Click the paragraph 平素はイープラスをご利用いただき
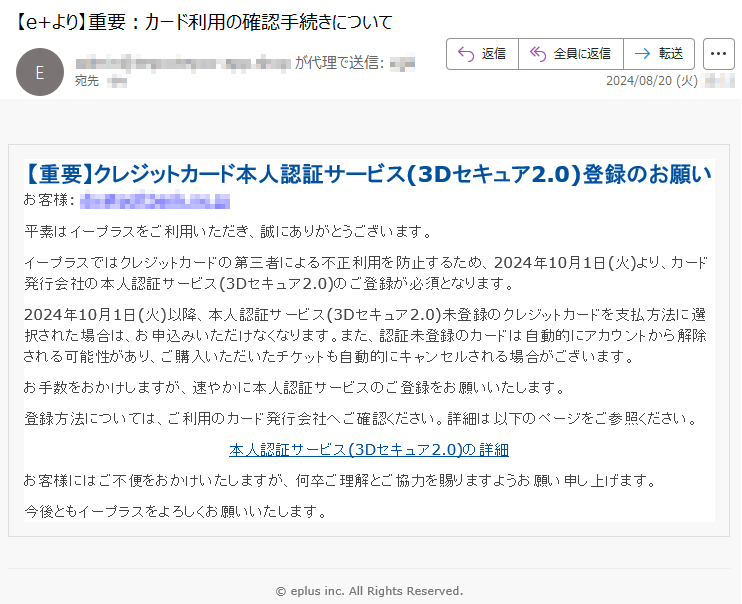This screenshot has height=604, width=742. coord(228,231)
